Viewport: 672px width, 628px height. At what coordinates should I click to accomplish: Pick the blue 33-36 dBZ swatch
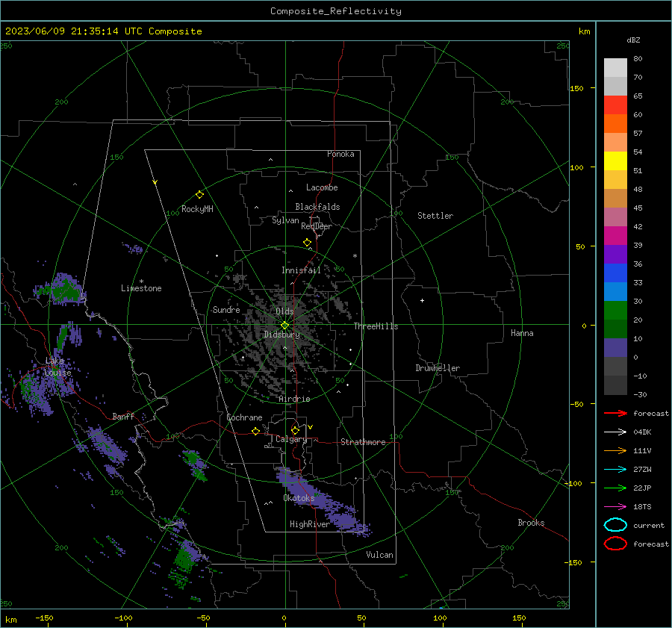point(615,273)
